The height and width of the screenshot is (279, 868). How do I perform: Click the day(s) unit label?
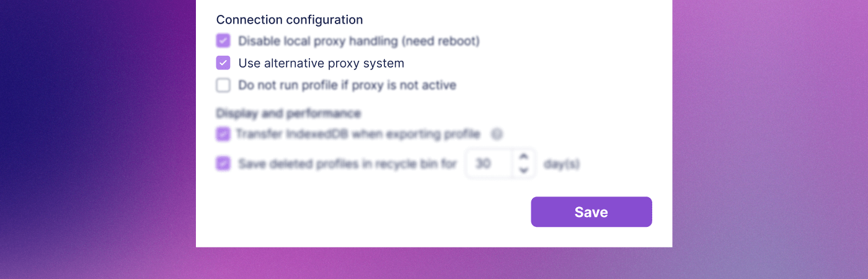[561, 164]
